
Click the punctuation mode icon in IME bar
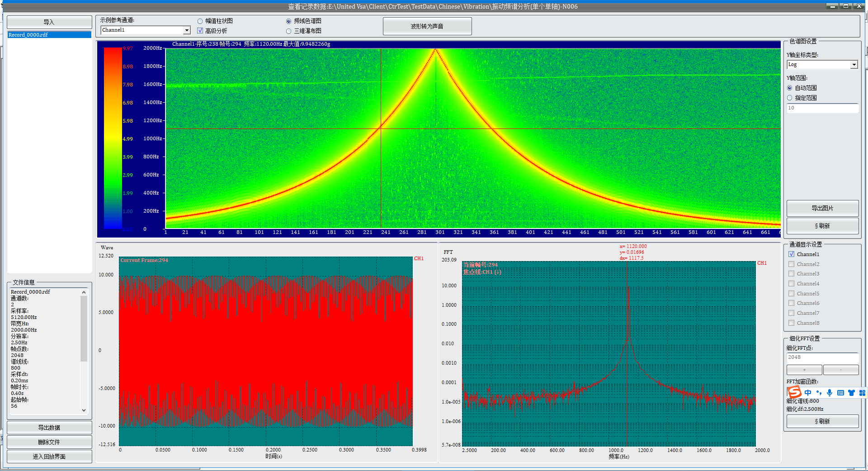(x=819, y=393)
